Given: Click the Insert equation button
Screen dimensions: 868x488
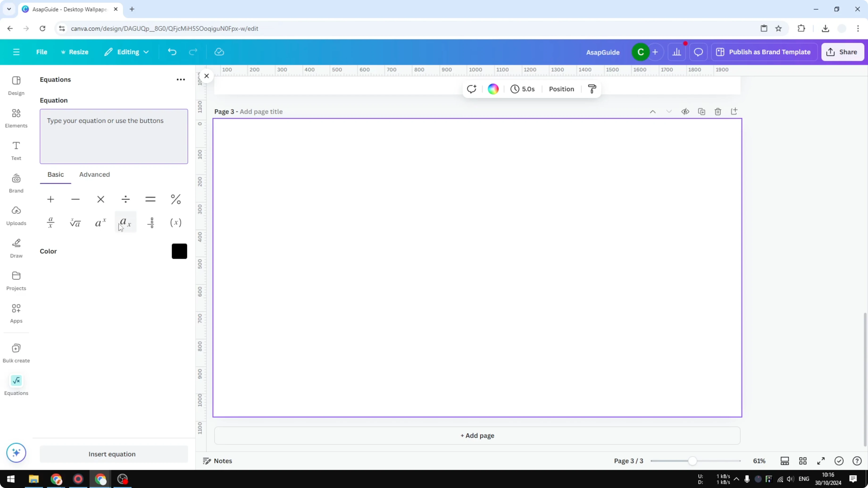Looking at the screenshot, I should (x=113, y=454).
